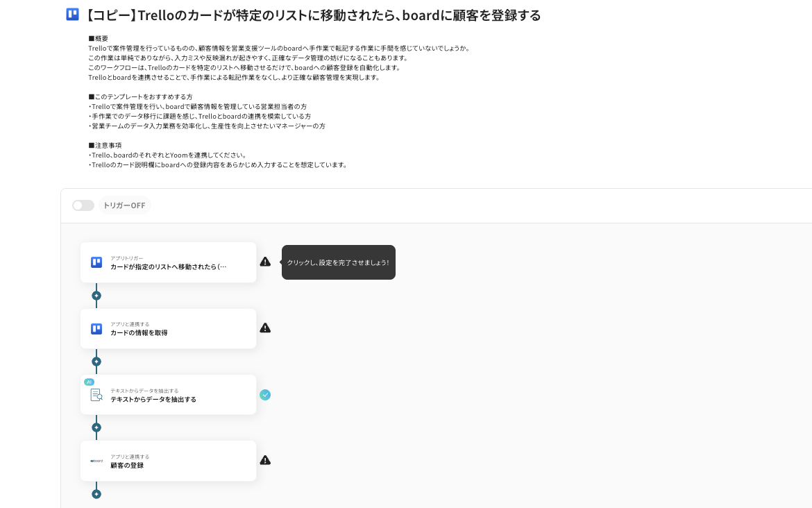Click the ■このテンプレートをおすすめする方 heading

pyautogui.click(x=140, y=97)
